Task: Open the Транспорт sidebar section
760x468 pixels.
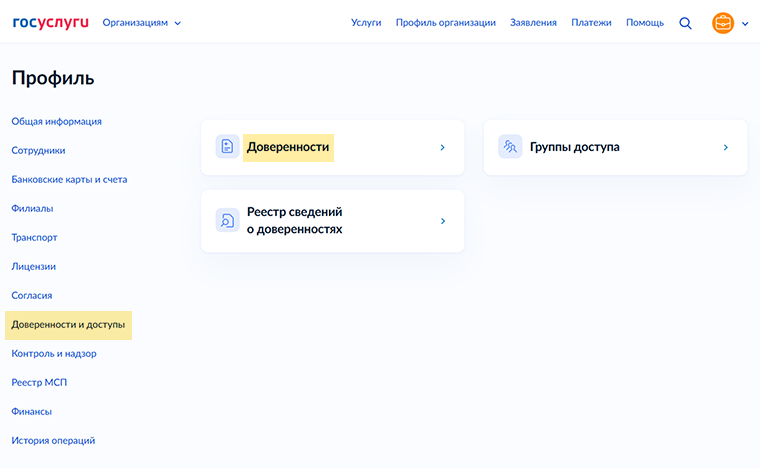Action: [34, 238]
